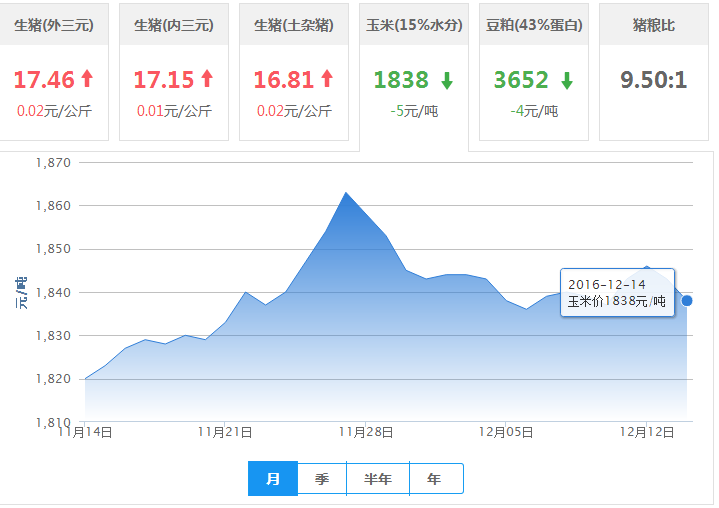This screenshot has width=719, height=508.
Task: Click the 16.81 price value
Action: (x=284, y=80)
